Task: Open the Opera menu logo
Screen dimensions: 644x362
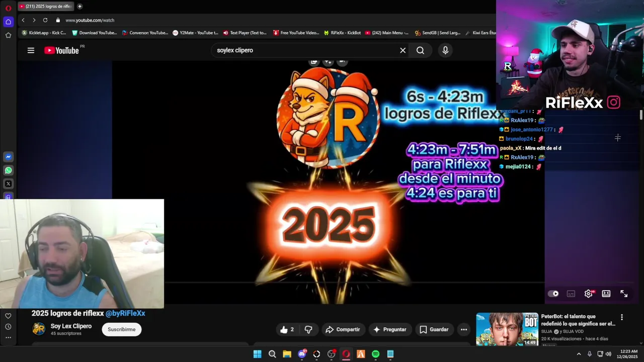Action: [8, 8]
